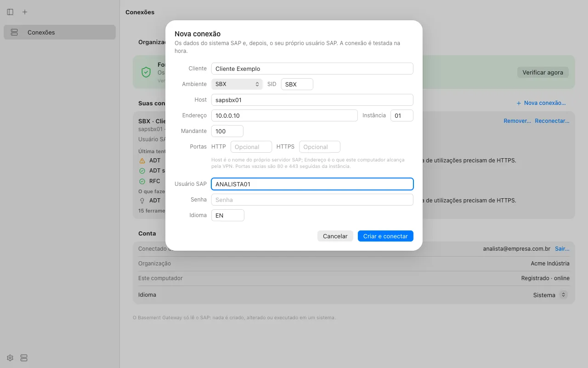Select Conexões in the sidebar
This screenshot has height=368, width=588.
click(60, 32)
